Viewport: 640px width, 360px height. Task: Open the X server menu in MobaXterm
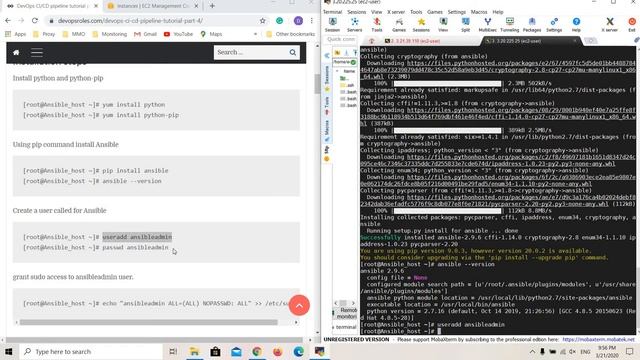[396, 12]
